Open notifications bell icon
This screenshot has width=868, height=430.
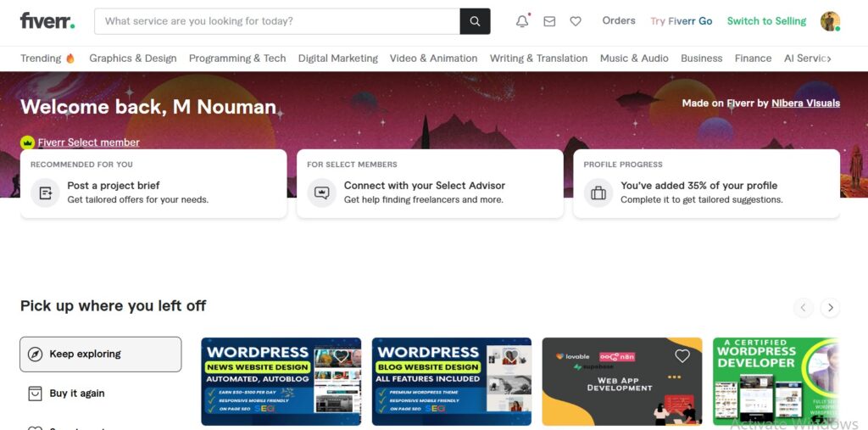522,21
